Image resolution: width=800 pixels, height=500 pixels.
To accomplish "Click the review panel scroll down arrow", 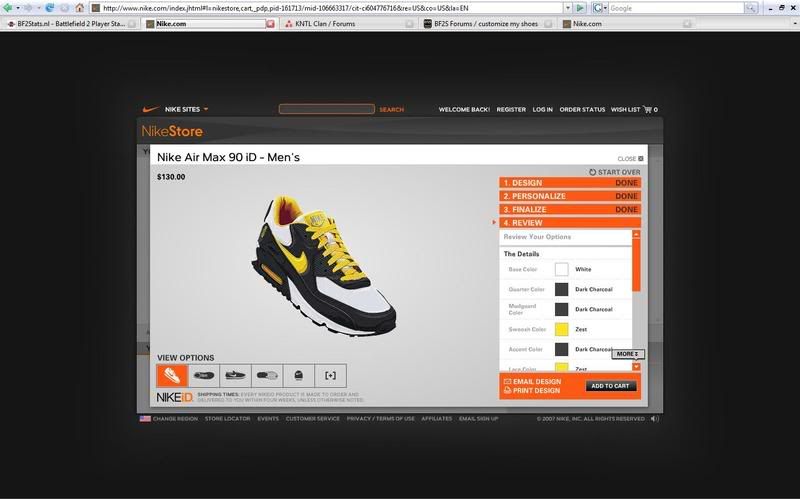I will (636, 367).
